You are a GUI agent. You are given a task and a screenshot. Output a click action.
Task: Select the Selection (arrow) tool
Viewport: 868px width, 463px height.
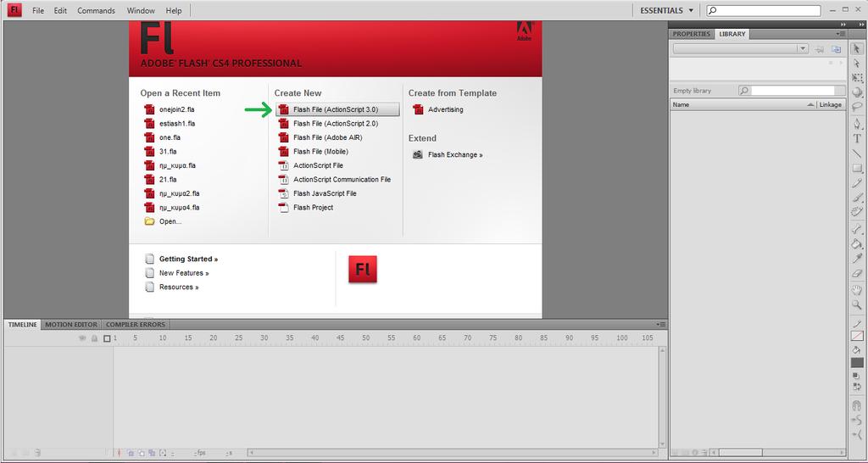pos(857,48)
